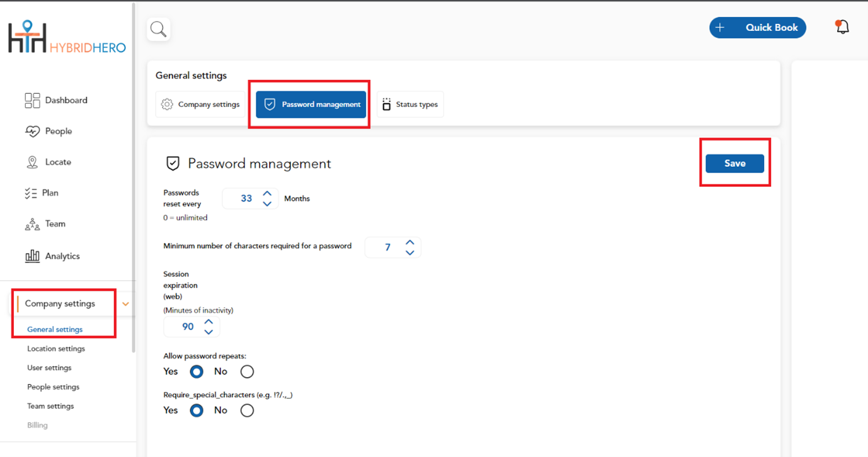Select No for Allow password repeats

click(247, 371)
